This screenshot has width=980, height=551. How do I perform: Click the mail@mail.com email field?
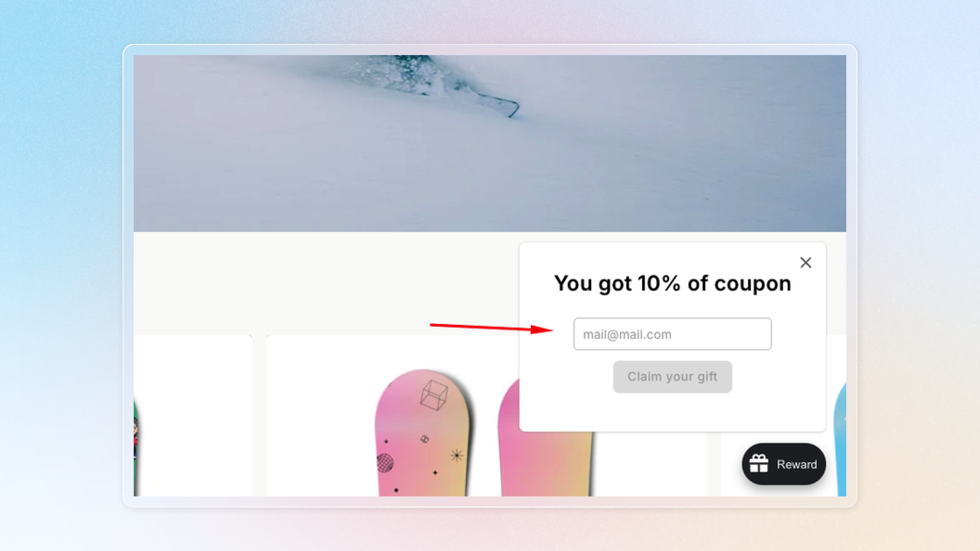point(672,334)
